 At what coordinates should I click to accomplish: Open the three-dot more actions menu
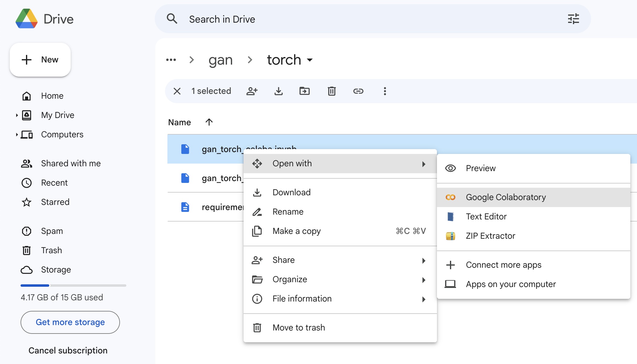[x=385, y=91]
